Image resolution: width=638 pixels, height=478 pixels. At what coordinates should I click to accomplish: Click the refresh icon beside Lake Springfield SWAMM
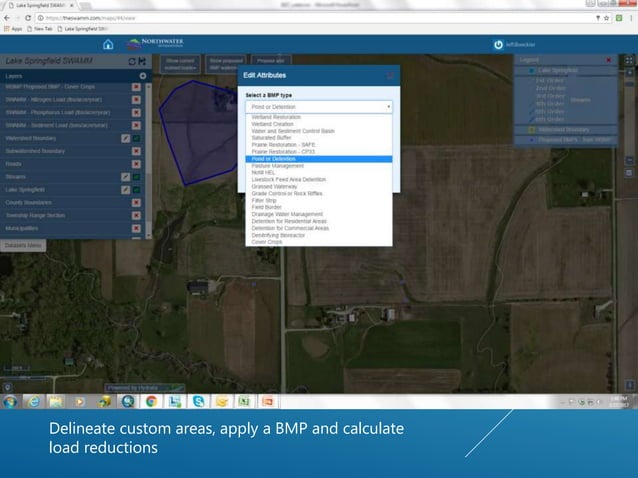point(132,61)
